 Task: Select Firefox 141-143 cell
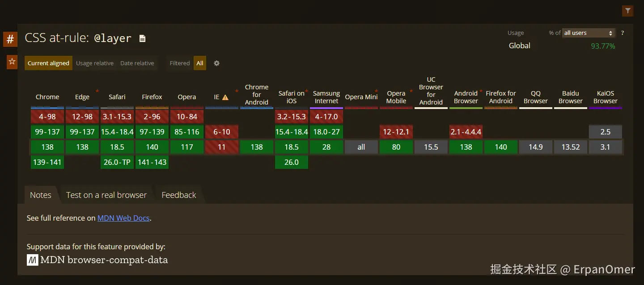coord(152,162)
